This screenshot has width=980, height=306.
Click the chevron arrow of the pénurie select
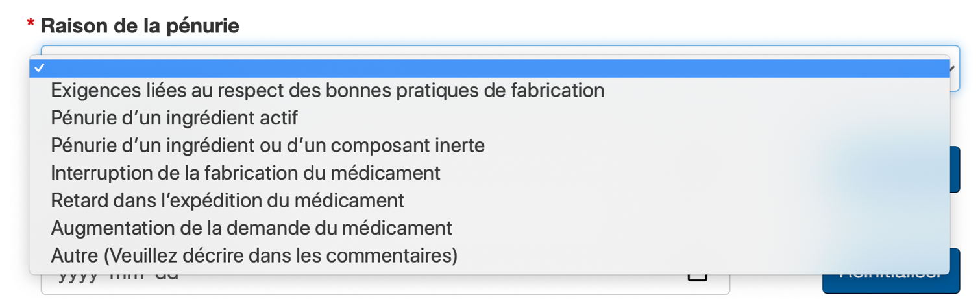(953, 69)
